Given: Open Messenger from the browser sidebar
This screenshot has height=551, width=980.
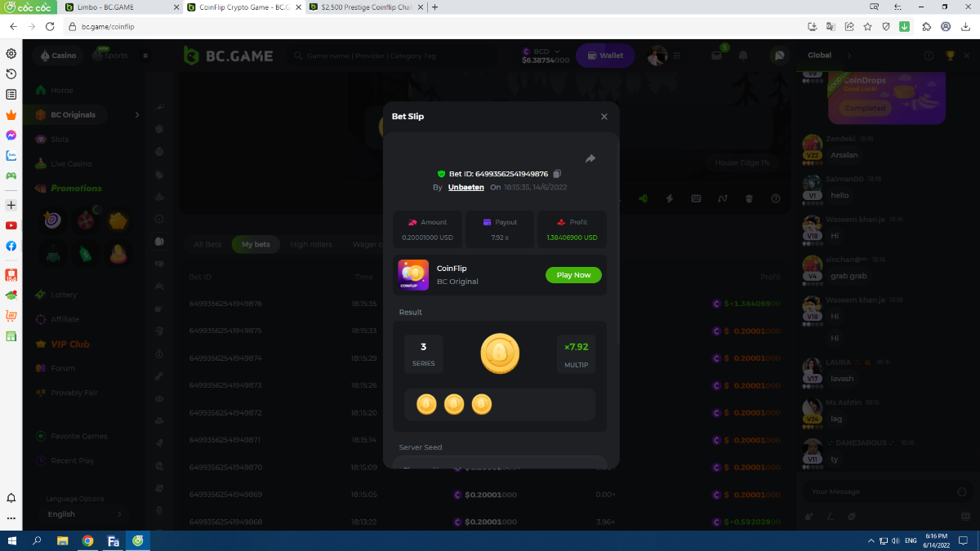Looking at the screenshot, I should (11, 136).
